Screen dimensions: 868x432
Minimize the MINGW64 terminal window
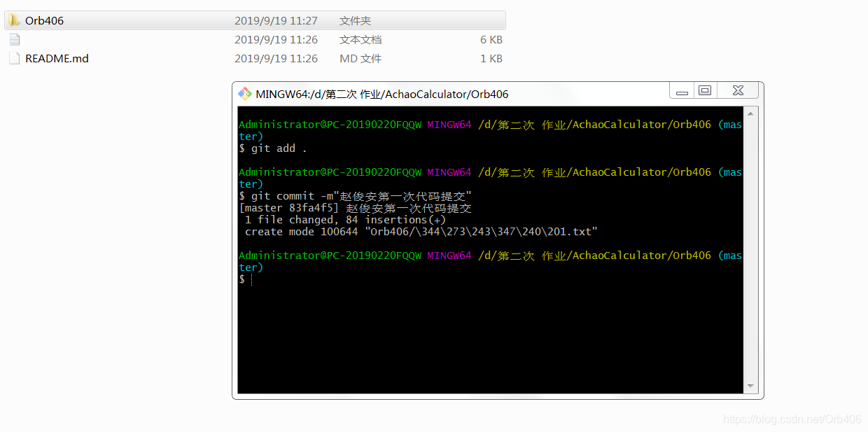[x=682, y=91]
